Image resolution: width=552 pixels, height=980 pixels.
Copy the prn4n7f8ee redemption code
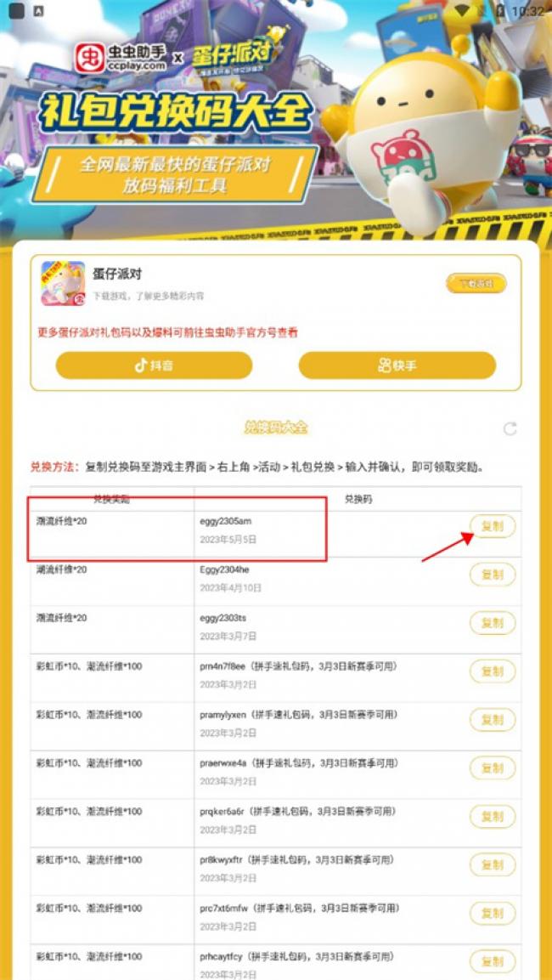493,671
